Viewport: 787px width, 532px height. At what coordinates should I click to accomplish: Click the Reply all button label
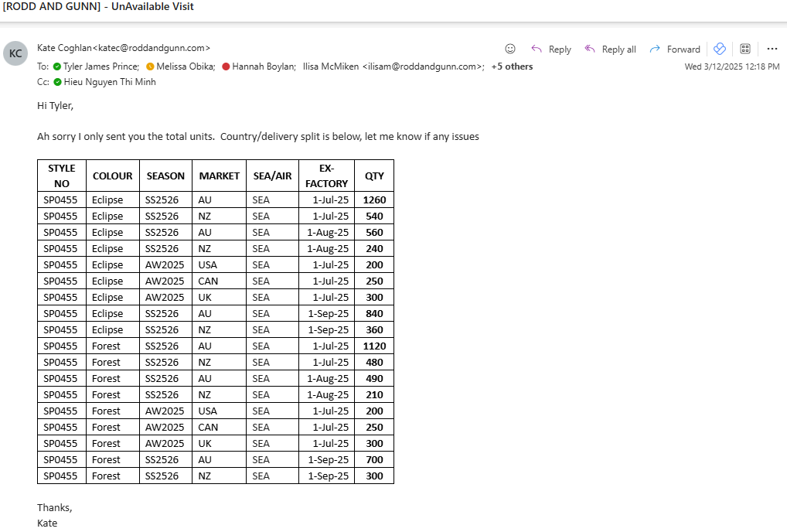pyautogui.click(x=619, y=49)
